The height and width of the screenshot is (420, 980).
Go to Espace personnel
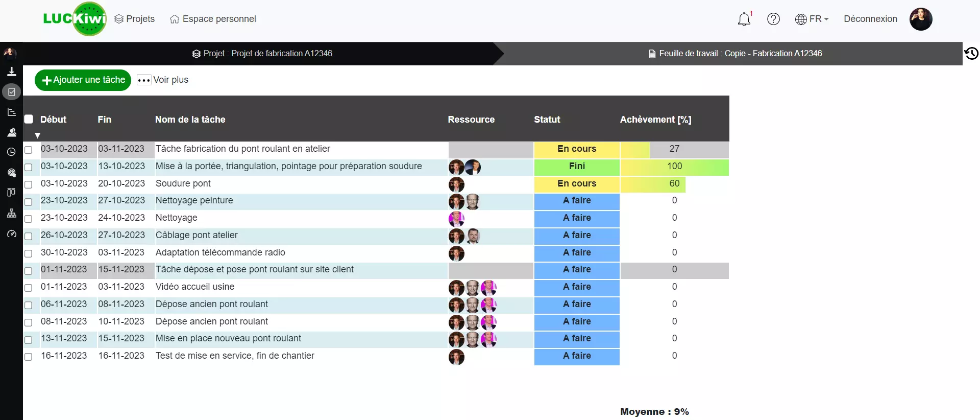click(x=213, y=19)
